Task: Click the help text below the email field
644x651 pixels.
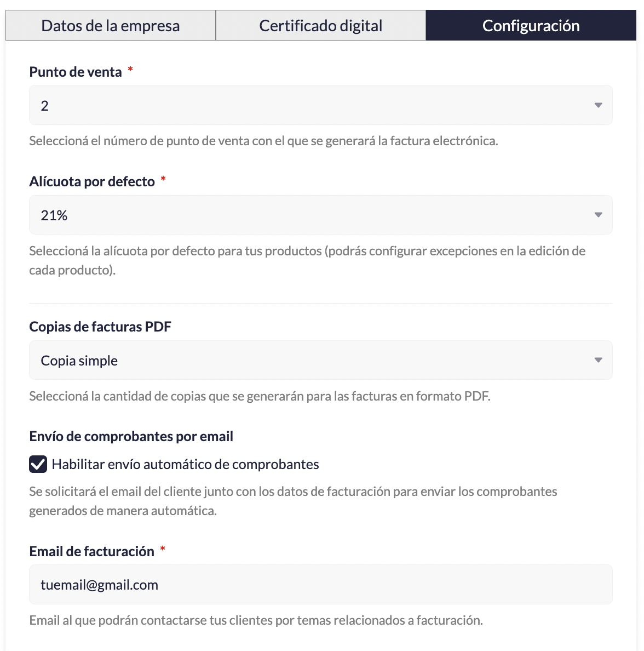Action: 256,620
